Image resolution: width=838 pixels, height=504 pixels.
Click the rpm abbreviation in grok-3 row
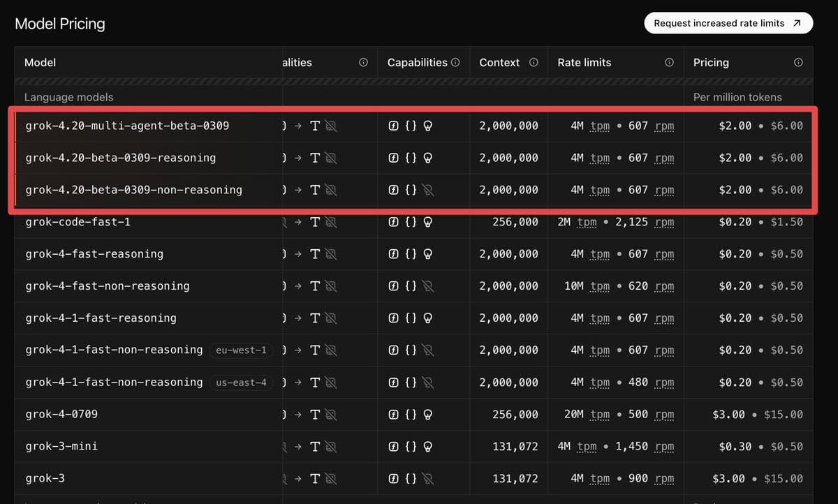(665, 478)
